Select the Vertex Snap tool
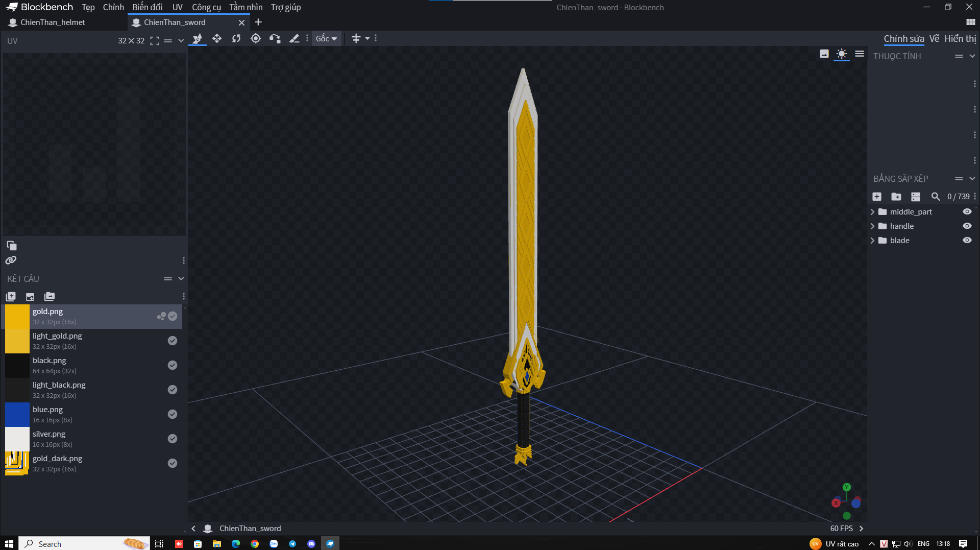The height and width of the screenshot is (550, 980). (275, 39)
